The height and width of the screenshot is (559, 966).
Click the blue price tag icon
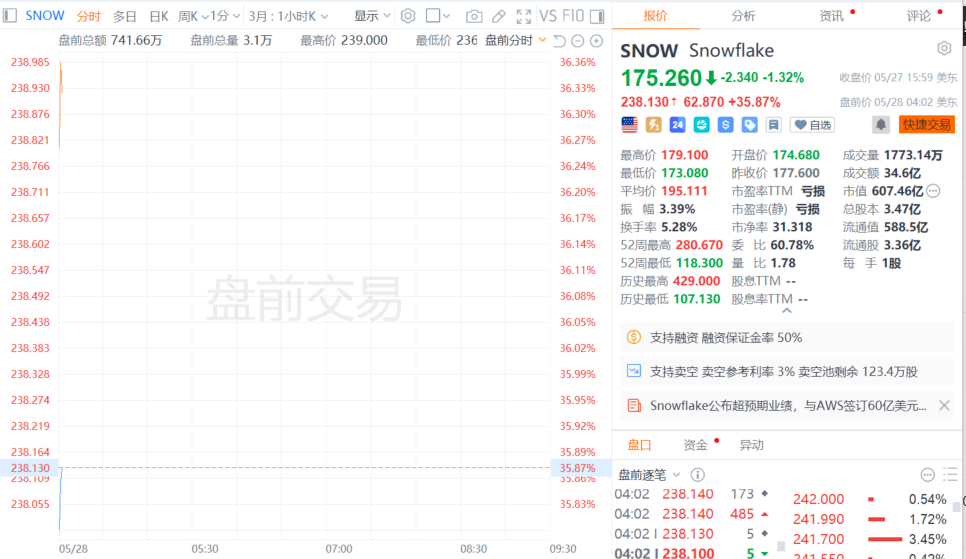(x=750, y=124)
